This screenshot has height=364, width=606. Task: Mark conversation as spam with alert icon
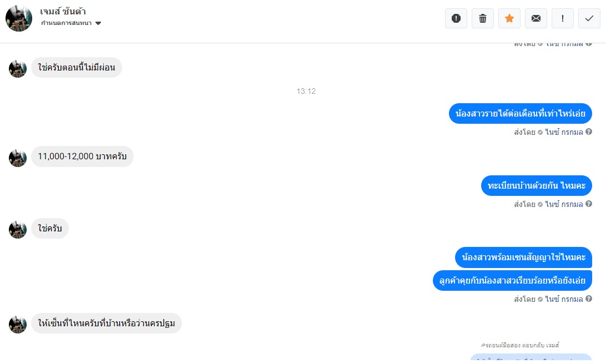[456, 18]
